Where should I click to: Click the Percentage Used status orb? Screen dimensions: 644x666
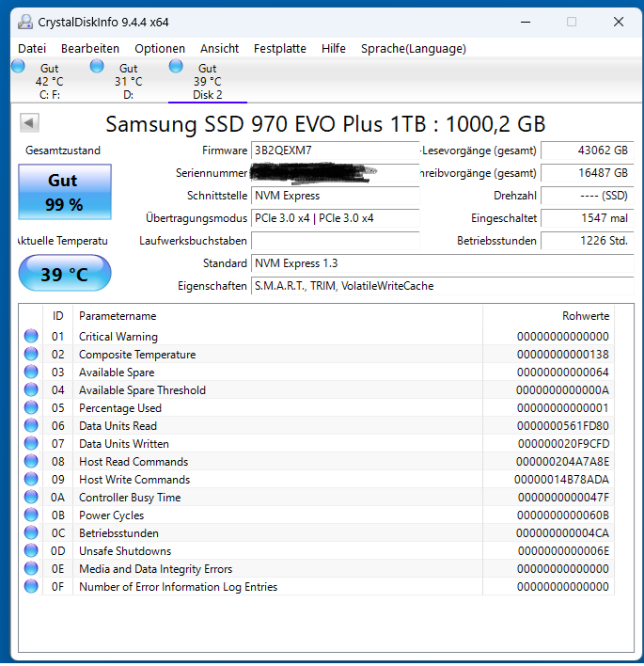tap(31, 407)
